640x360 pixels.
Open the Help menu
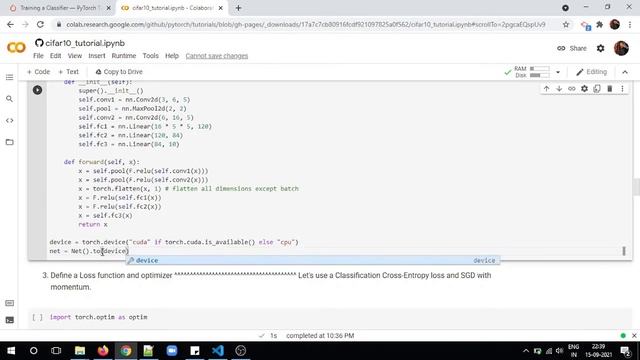click(x=172, y=56)
